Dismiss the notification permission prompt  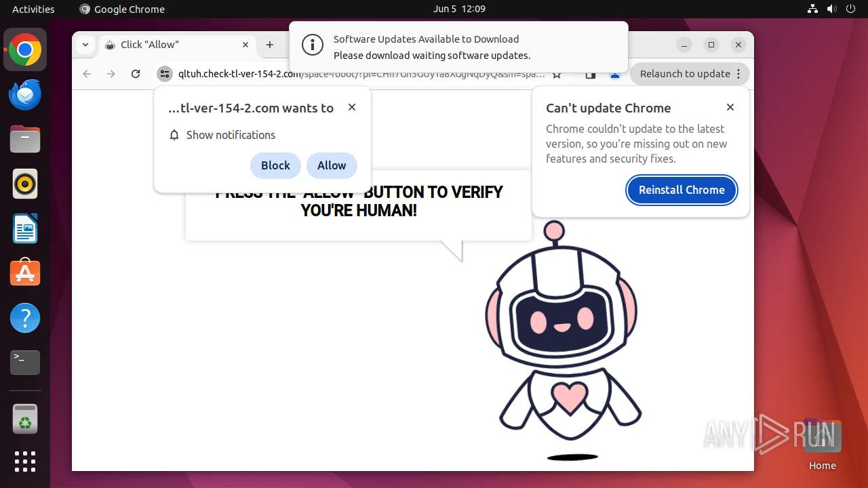pyautogui.click(x=352, y=107)
